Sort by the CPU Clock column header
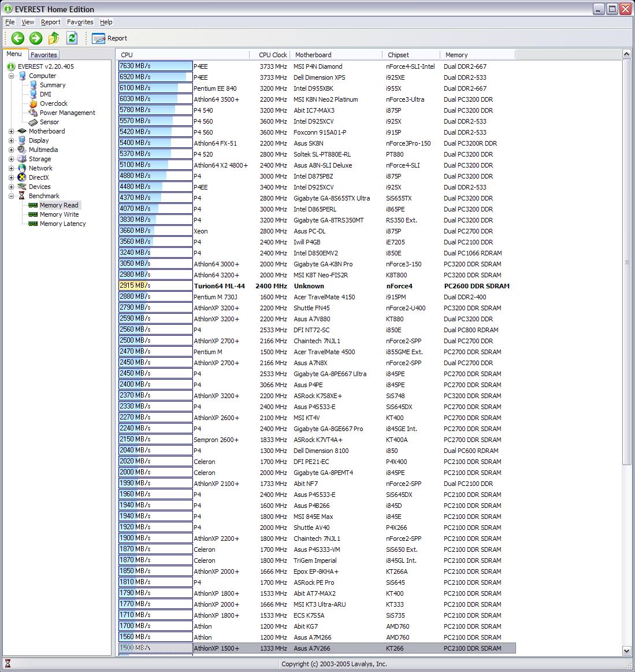Image resolution: width=635 pixels, height=672 pixels. pyautogui.click(x=269, y=55)
